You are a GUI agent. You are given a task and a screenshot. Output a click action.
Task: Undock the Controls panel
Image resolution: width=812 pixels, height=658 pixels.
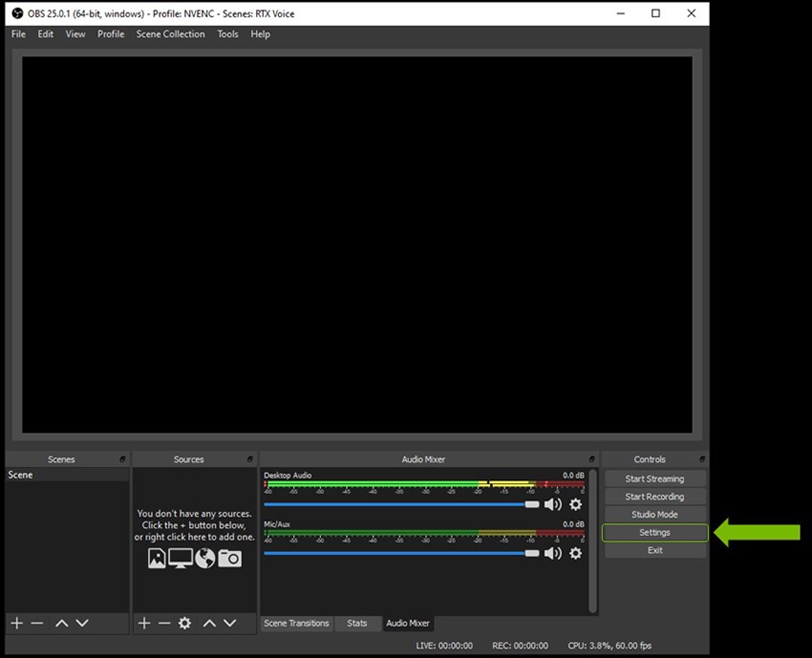[x=702, y=459]
